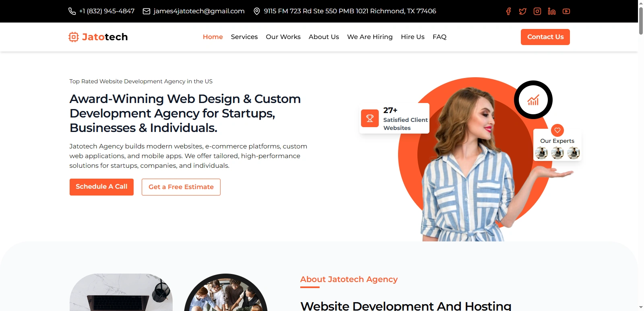Click the scrollbar up arrow

641,3
